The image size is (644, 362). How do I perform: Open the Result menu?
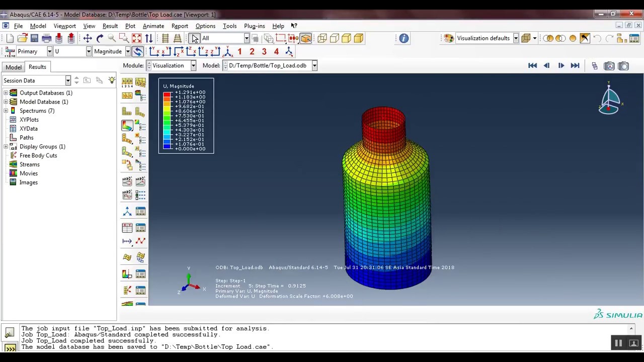[110, 26]
